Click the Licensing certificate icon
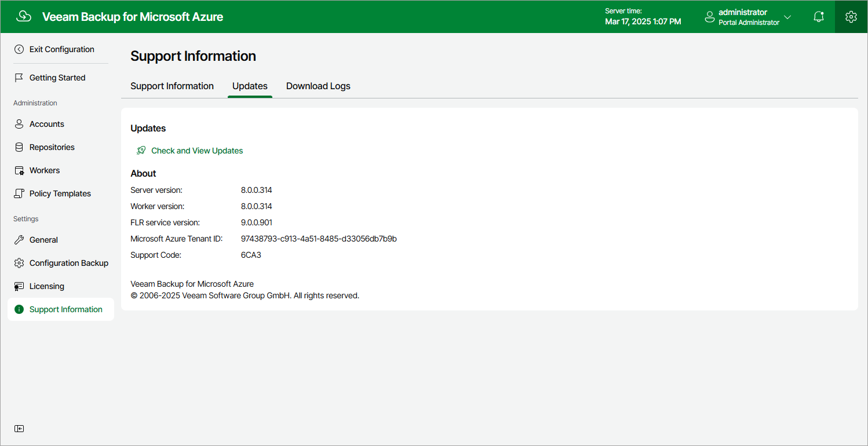This screenshot has height=446, width=868. 19,286
